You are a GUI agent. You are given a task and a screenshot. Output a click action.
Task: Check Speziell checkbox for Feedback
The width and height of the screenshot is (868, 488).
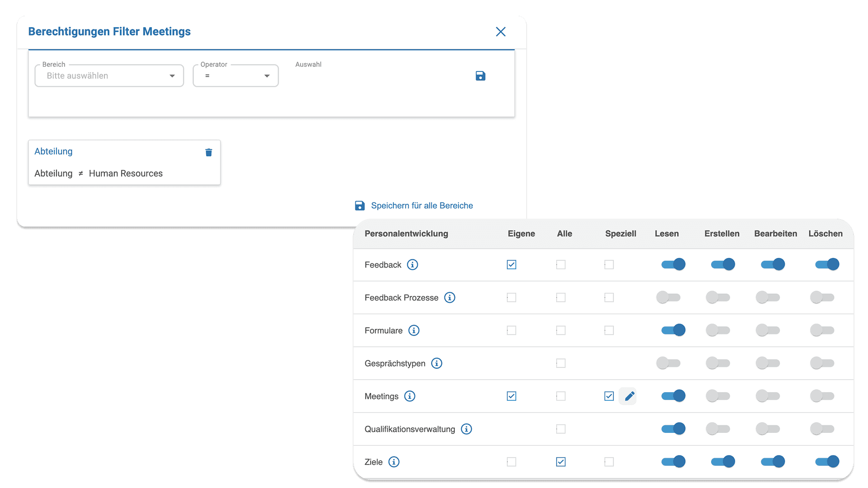[x=609, y=265]
